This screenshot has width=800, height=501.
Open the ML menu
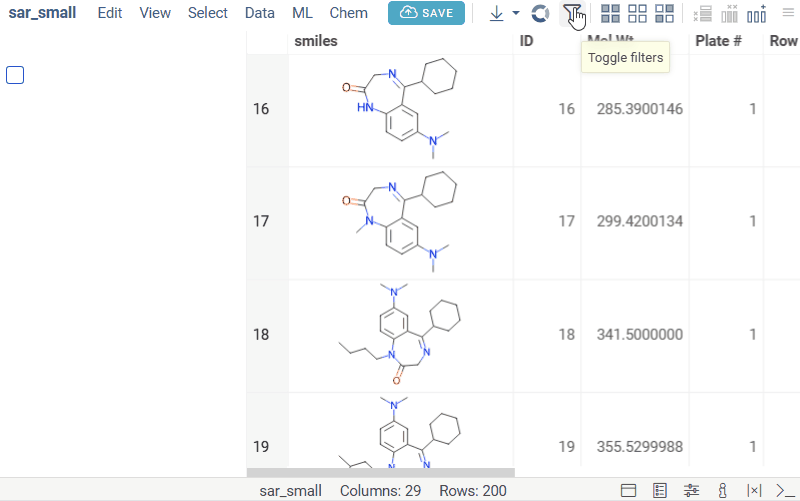302,13
